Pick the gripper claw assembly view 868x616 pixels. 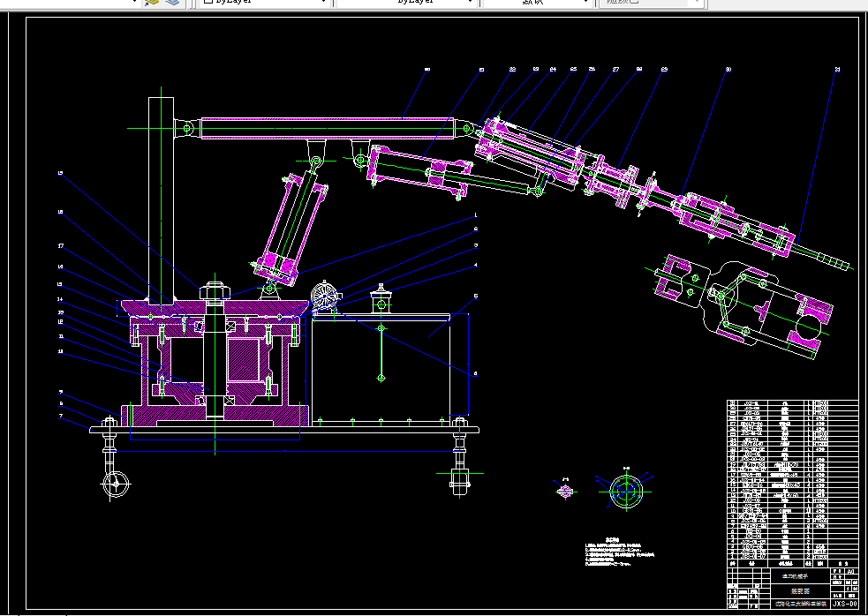point(741,305)
